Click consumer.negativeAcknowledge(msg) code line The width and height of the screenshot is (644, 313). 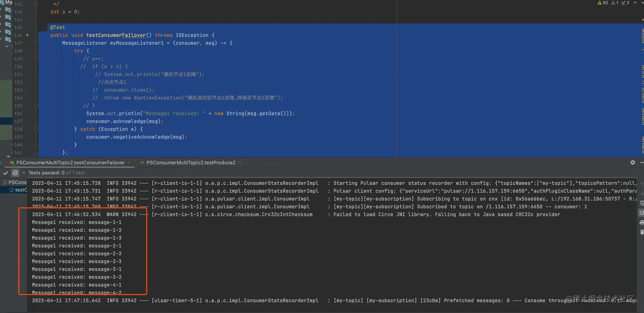137,137
